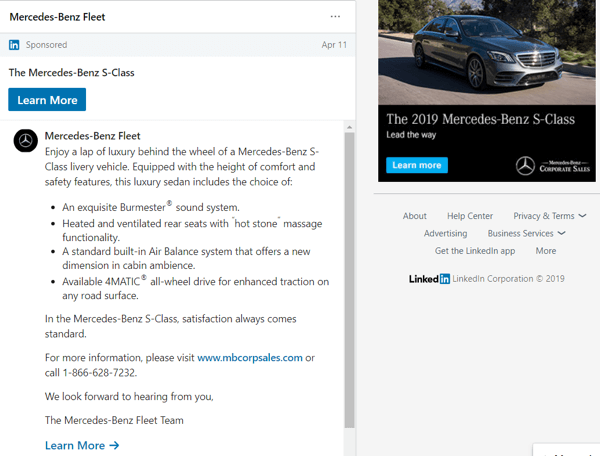Click the Mercedes-Benz Fleet avatar logo
Image resolution: width=600 pixels, height=456 pixels.
coord(26,141)
